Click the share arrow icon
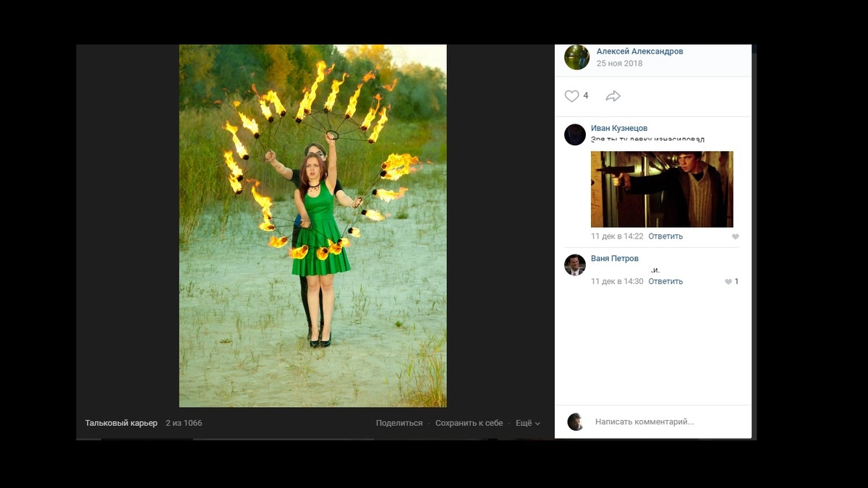 click(x=613, y=96)
